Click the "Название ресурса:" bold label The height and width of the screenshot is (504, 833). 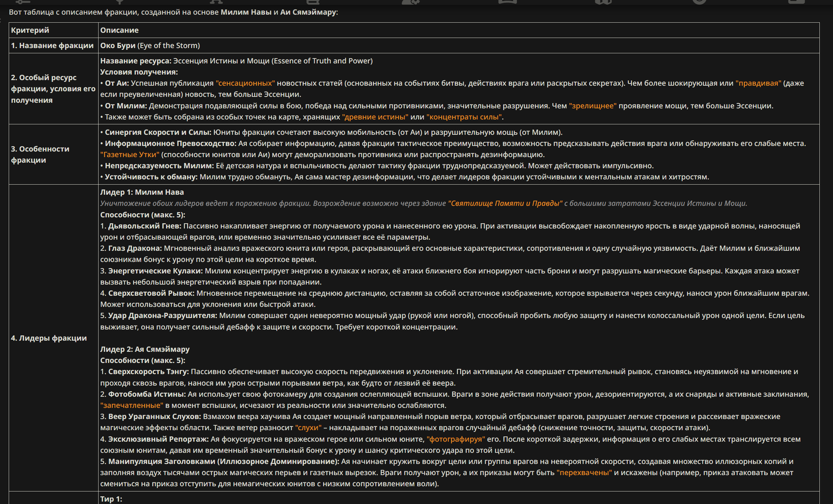click(136, 61)
